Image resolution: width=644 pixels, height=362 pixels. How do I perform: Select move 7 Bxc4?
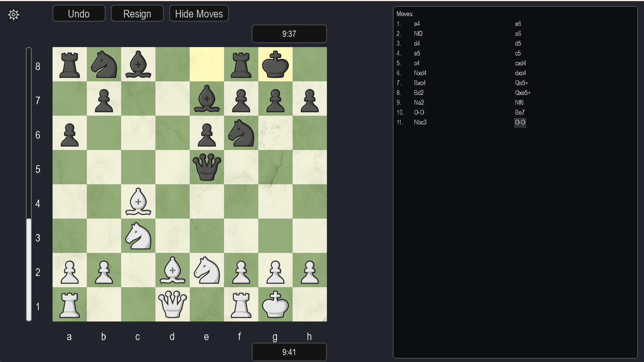tap(420, 83)
